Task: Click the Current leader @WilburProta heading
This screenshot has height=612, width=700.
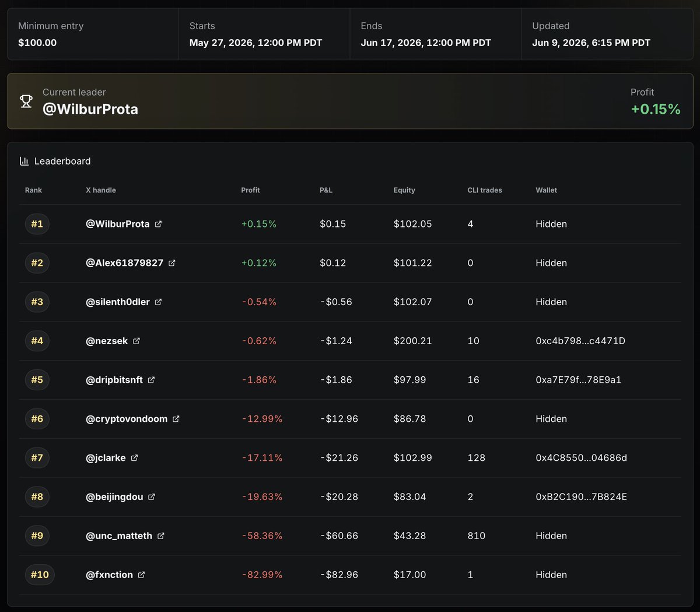Action: pos(90,109)
